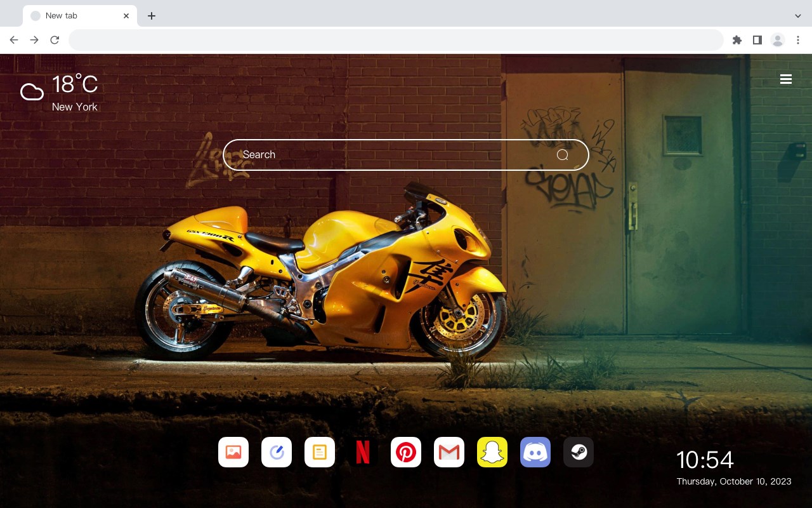The height and width of the screenshot is (508, 812).
Task: Open the blue checkmark tasks shortcut
Action: (277, 452)
